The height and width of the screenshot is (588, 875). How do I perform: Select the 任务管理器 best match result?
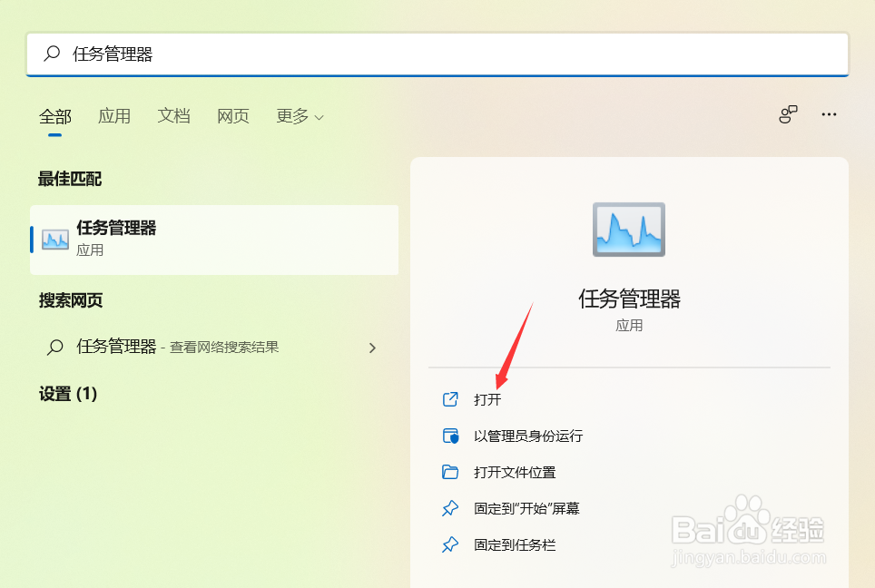click(x=214, y=239)
